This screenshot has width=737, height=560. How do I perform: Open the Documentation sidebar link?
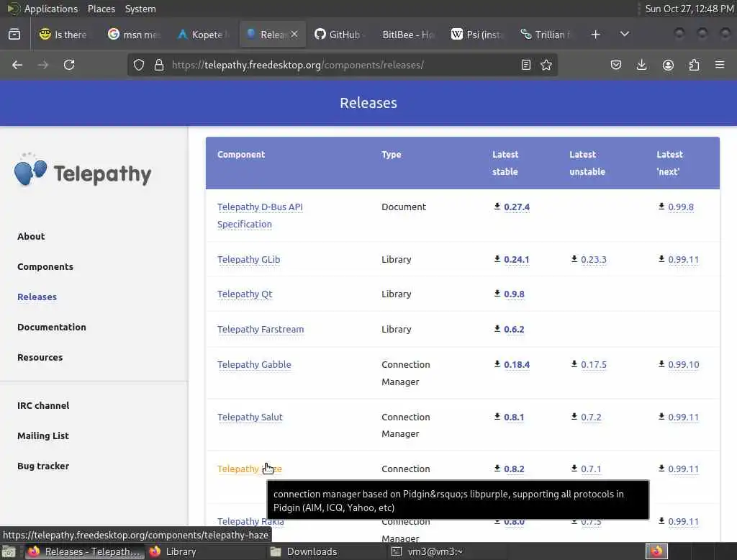(52, 328)
